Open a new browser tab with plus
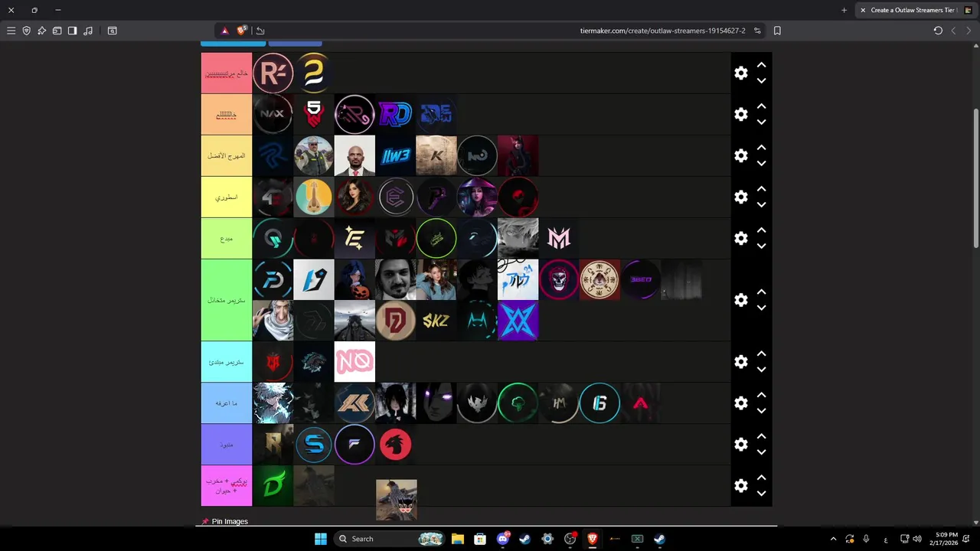The height and width of the screenshot is (551, 980). [844, 10]
